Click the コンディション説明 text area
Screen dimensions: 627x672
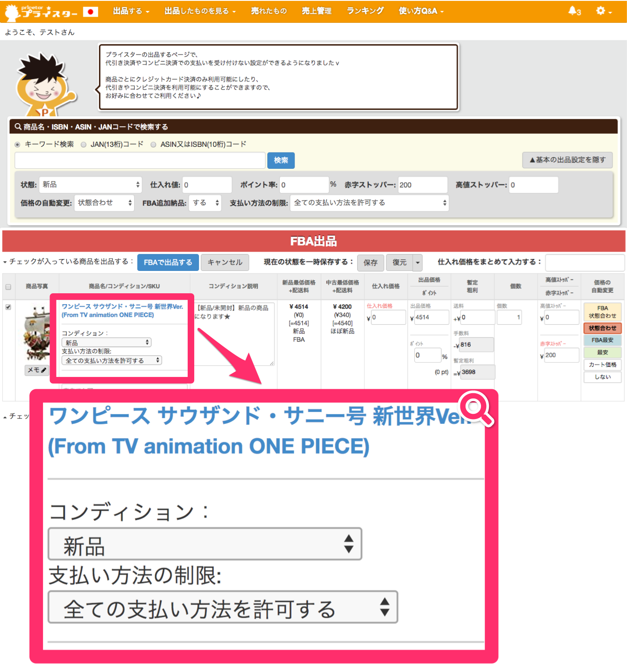pyautogui.click(x=234, y=334)
